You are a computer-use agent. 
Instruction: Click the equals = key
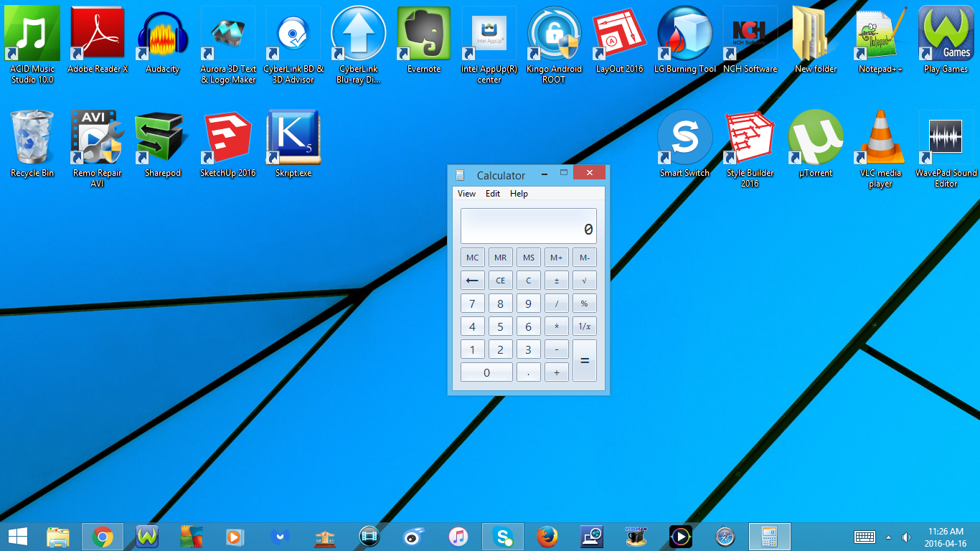pos(585,361)
